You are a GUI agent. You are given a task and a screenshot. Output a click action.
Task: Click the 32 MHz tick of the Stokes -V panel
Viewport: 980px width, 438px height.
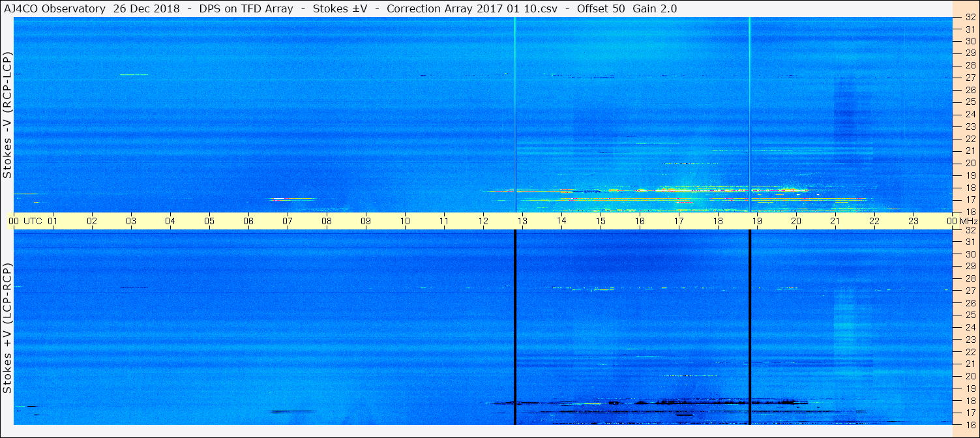pyautogui.click(x=970, y=17)
